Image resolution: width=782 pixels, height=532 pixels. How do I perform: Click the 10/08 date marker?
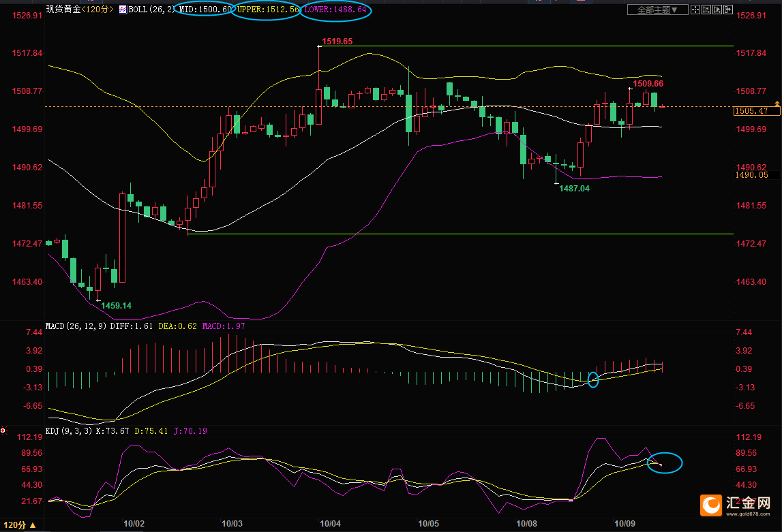pos(526,524)
